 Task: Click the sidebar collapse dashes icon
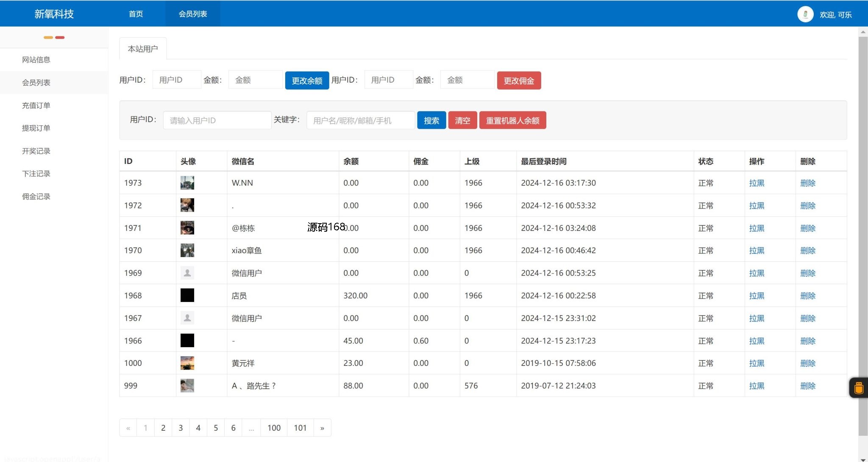(x=54, y=38)
